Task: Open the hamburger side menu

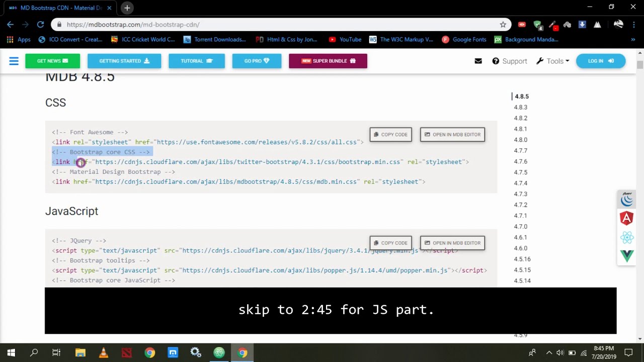Action: click(14, 61)
